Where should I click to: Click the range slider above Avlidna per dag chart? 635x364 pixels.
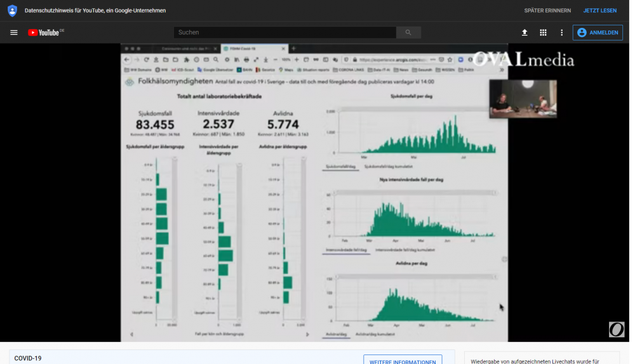[416, 276]
